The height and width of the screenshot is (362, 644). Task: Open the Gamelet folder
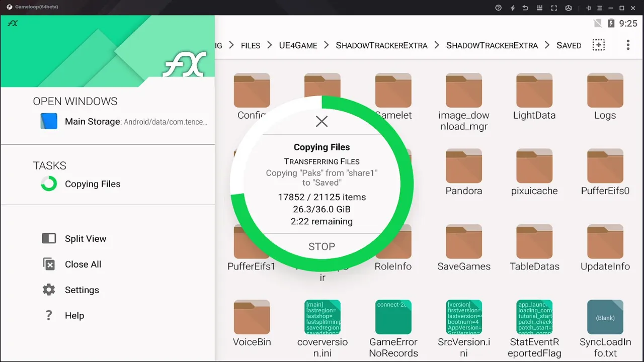pyautogui.click(x=393, y=97)
